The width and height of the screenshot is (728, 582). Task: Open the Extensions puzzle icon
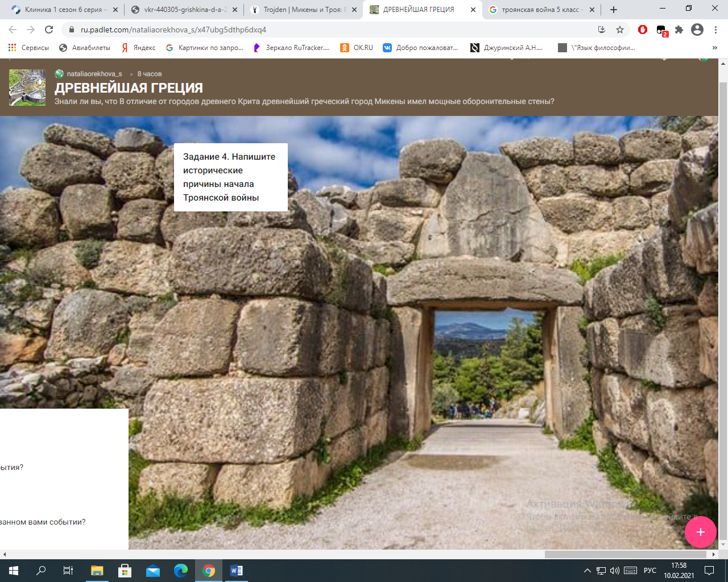tap(679, 30)
